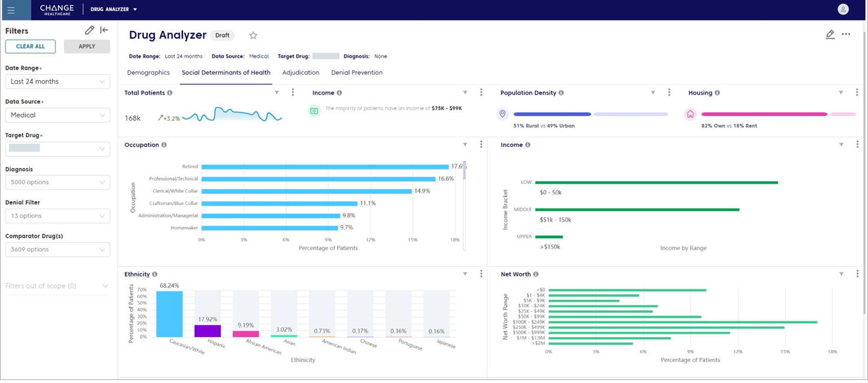This screenshot has width=868, height=383.
Task: Click the Rural population density bar
Action: (552, 114)
